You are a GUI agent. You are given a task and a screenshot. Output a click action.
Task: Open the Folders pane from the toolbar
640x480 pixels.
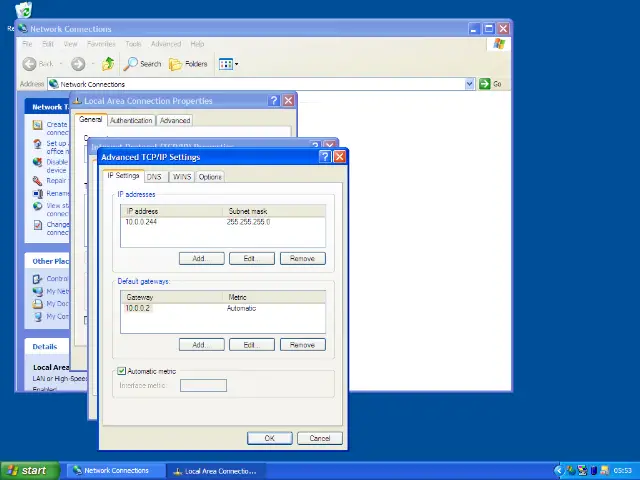tap(176, 64)
